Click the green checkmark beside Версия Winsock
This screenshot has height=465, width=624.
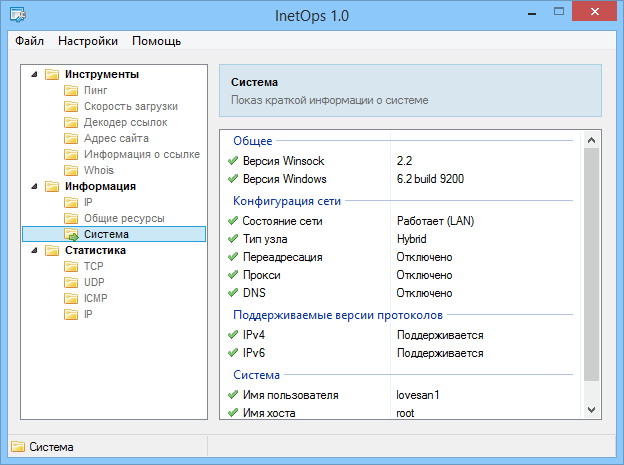click(233, 161)
